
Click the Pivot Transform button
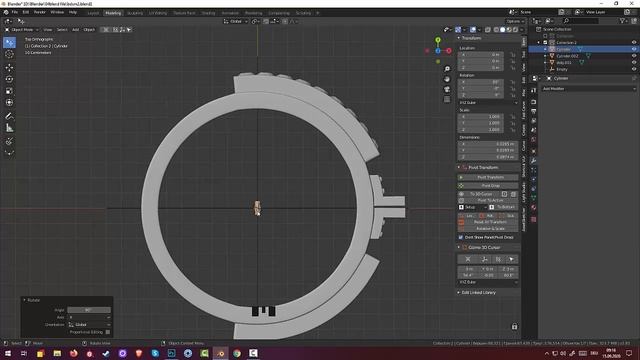[488, 177]
